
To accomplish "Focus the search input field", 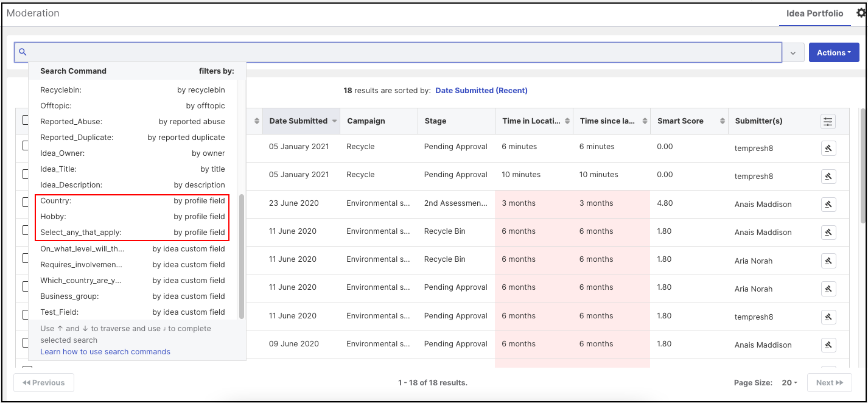I will (x=398, y=52).
